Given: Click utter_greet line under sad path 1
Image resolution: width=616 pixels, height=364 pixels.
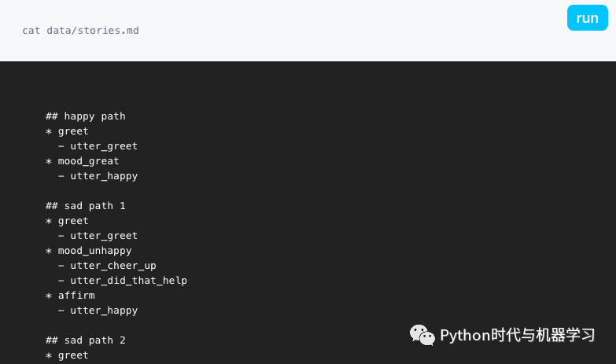Looking at the screenshot, I should pos(103,236).
